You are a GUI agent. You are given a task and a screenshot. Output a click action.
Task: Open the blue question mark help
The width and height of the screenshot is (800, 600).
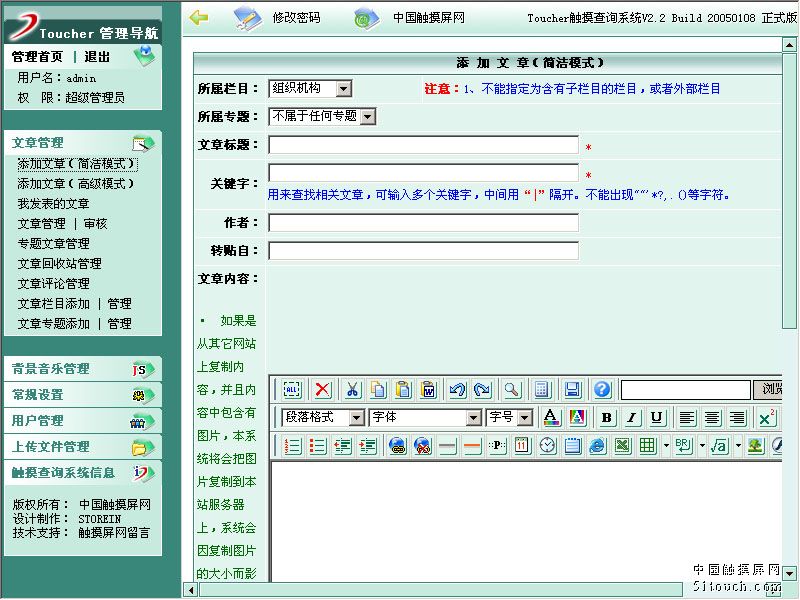click(602, 390)
